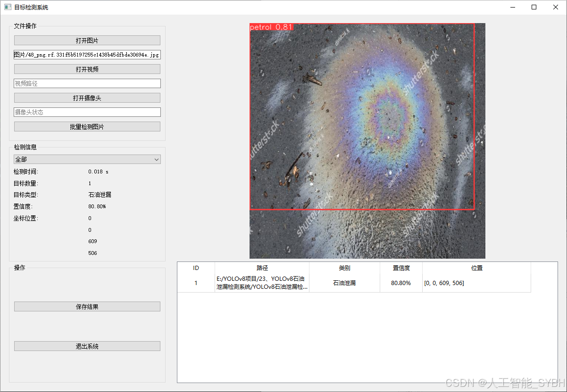
Task: Click the 目标类型 label
Action: tap(25, 195)
